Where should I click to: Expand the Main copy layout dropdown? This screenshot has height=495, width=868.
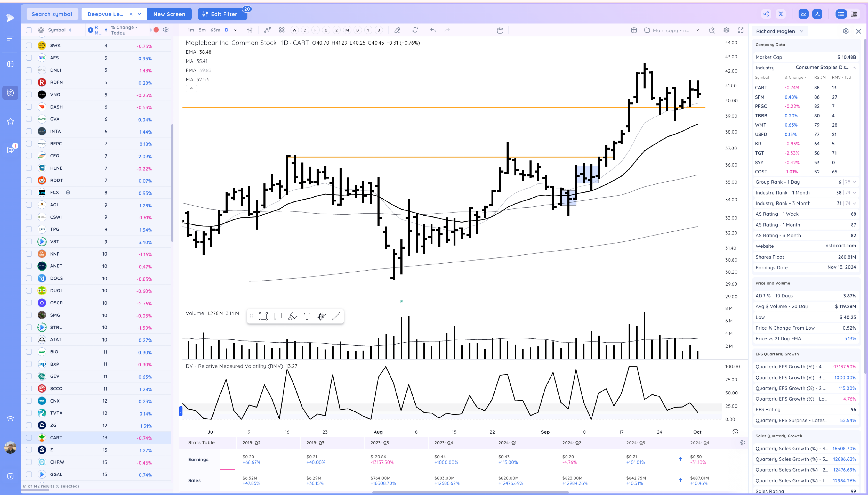pos(697,30)
